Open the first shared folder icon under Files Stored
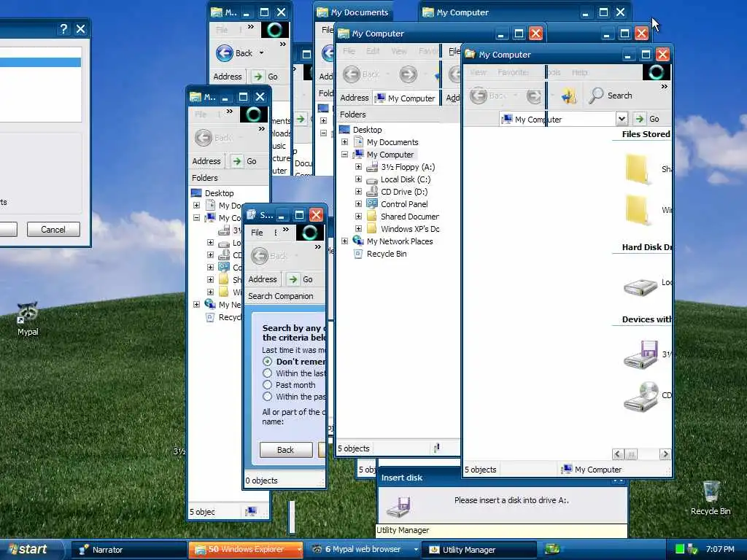 point(639,169)
